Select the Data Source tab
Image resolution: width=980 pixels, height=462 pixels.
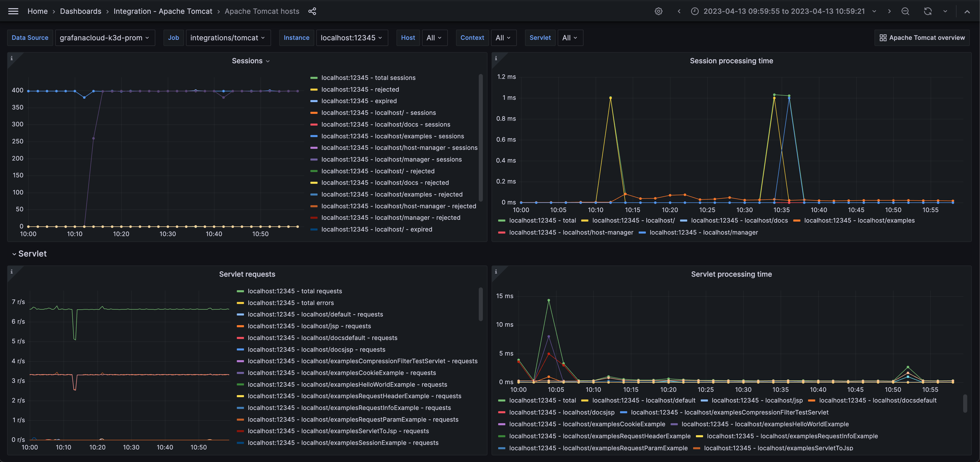click(29, 38)
